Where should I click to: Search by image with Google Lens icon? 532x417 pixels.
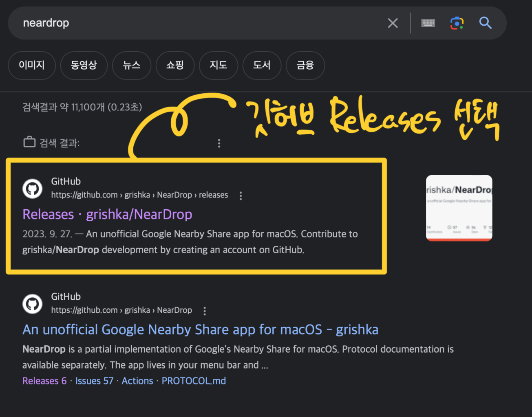[x=457, y=23]
